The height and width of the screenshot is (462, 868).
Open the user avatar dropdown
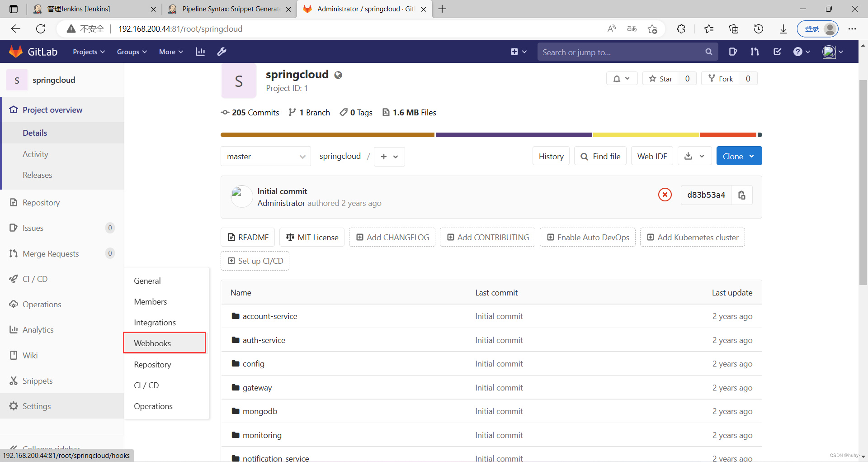[833, 52]
